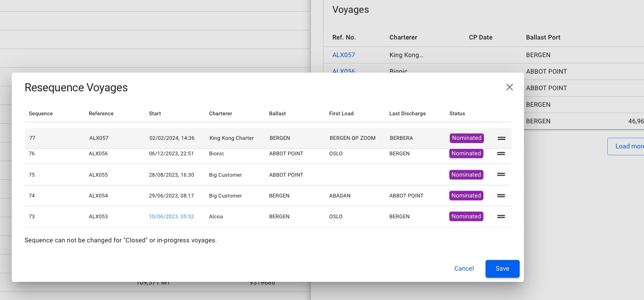The width and height of the screenshot is (644, 300).
Task: Click the Status column header
Action: click(x=457, y=114)
